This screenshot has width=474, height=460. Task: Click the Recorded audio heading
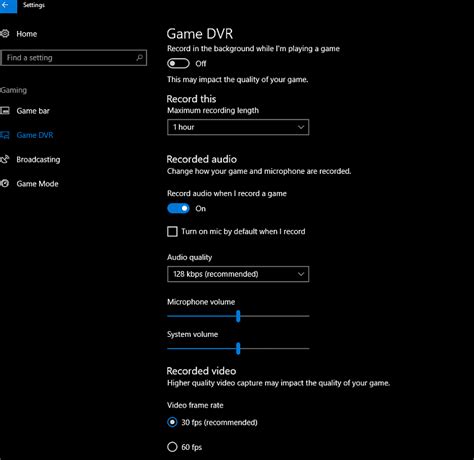(x=202, y=159)
